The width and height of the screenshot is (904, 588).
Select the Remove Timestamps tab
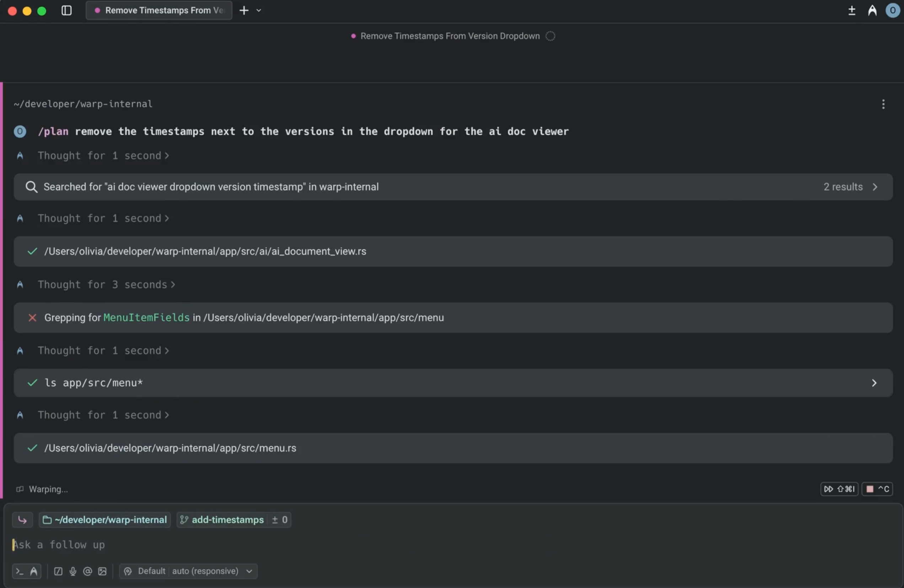click(x=159, y=10)
